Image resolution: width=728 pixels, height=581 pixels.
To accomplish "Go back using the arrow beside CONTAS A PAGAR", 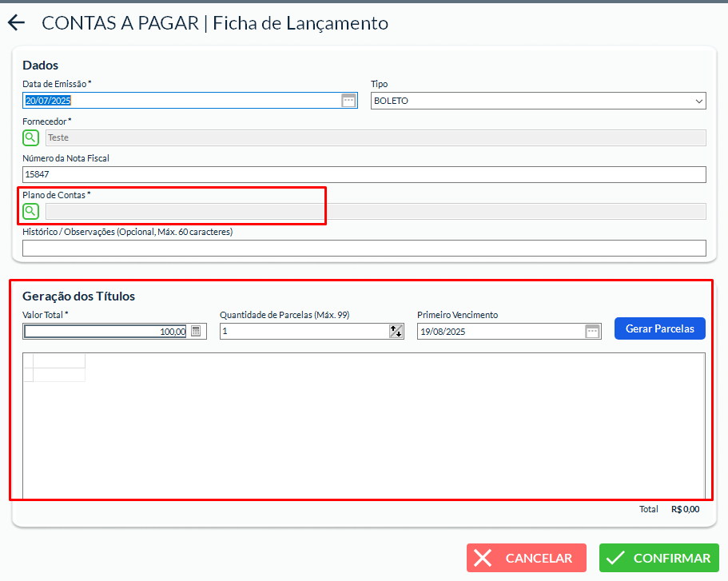I will (x=16, y=24).
